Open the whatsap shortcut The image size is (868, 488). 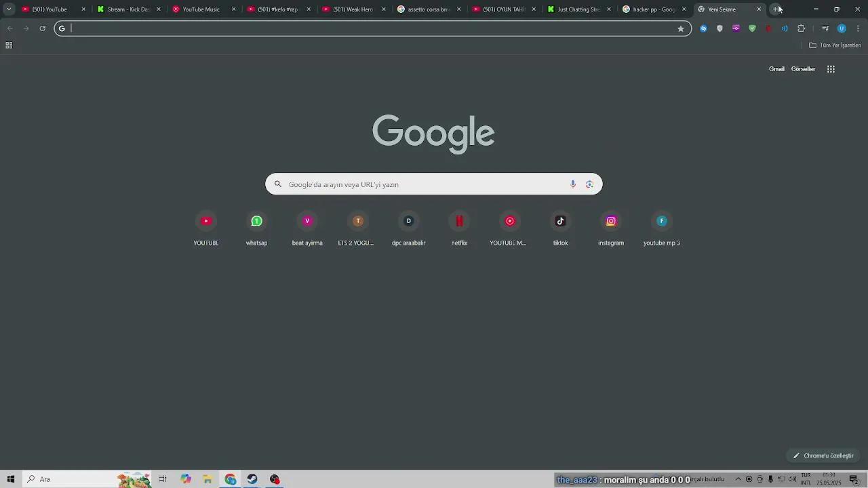[256, 229]
